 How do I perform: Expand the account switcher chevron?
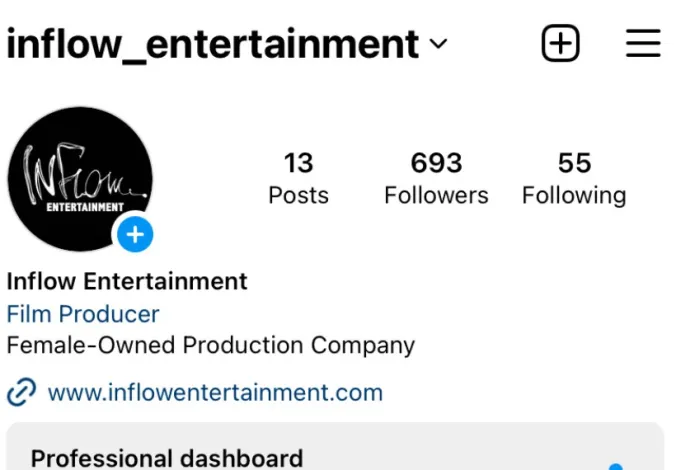click(x=438, y=43)
